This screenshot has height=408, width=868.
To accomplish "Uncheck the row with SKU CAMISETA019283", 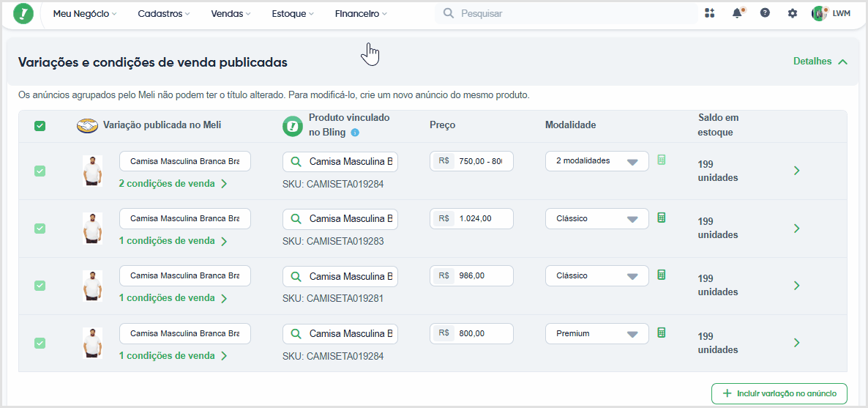I will pyautogui.click(x=40, y=229).
